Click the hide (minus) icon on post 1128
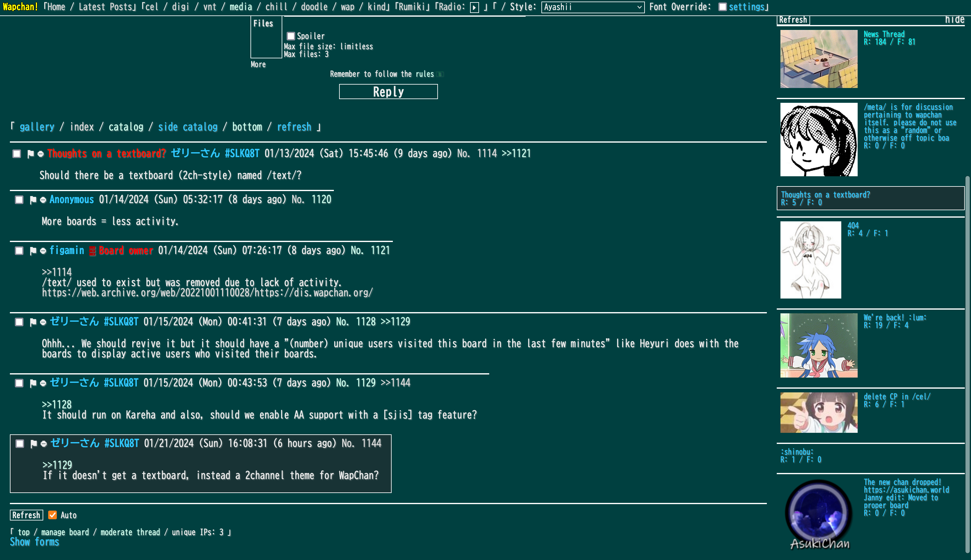The width and height of the screenshot is (971, 560). (x=43, y=322)
